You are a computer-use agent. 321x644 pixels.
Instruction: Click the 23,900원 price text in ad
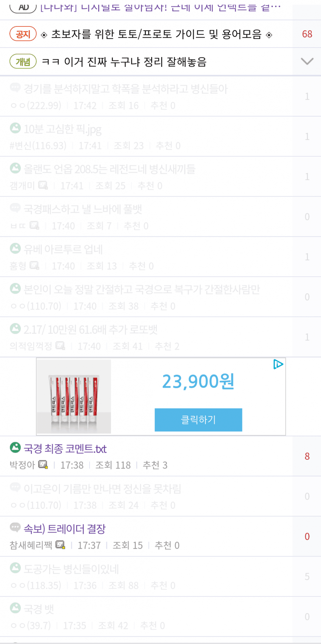tap(198, 381)
